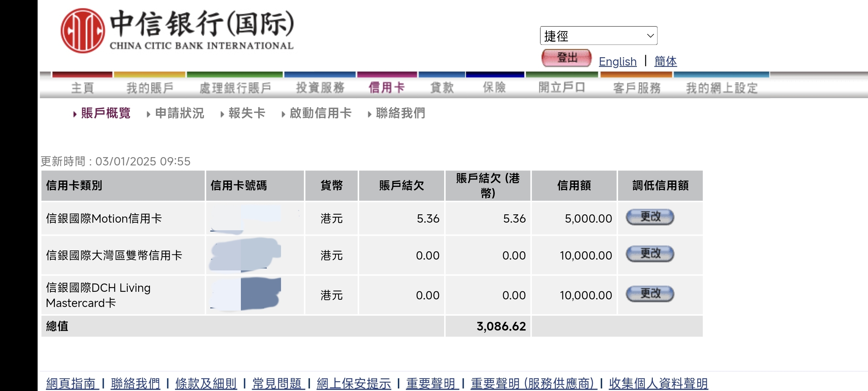Image resolution: width=868 pixels, height=391 pixels.
Task: Click the 信銀國際DCH Living Mastercard卡 name
Action: click(x=98, y=295)
